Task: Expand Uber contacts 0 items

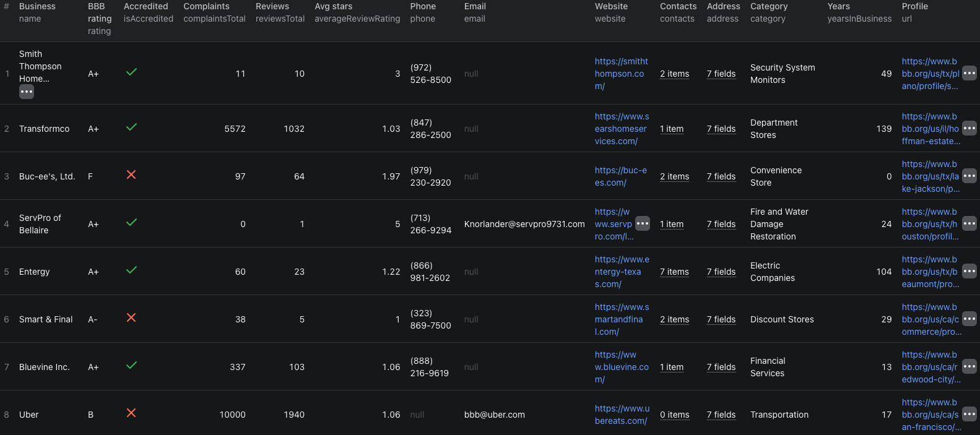Action: (x=674, y=415)
